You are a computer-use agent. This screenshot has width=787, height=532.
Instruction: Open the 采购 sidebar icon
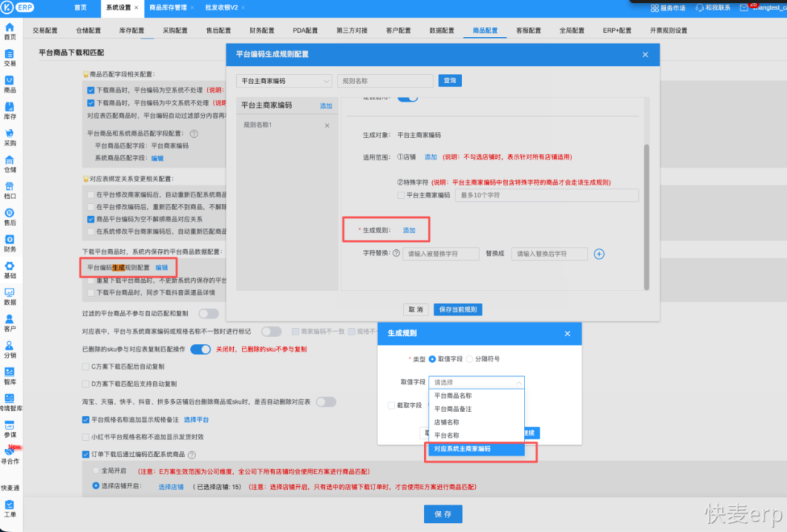click(9, 133)
